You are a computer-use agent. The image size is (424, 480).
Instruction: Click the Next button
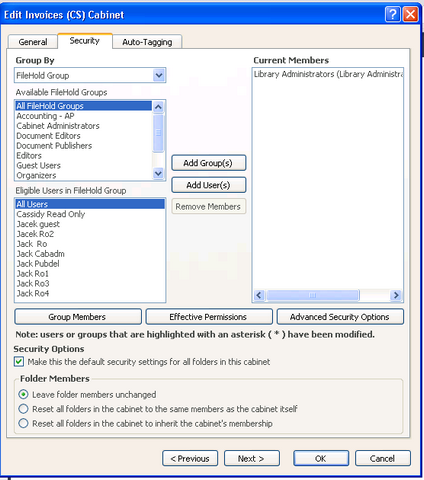tap(252, 459)
